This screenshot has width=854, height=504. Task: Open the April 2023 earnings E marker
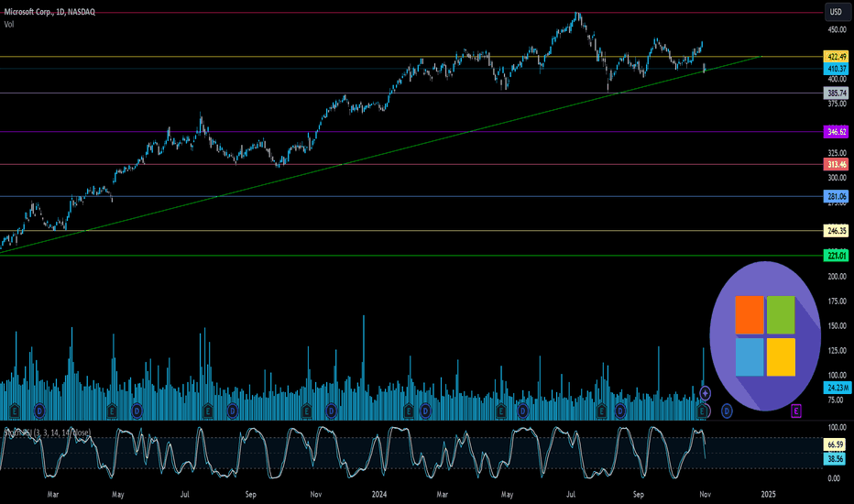112,411
